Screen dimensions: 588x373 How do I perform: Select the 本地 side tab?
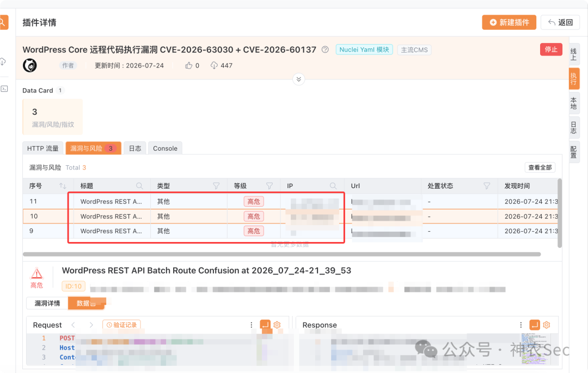pyautogui.click(x=573, y=103)
